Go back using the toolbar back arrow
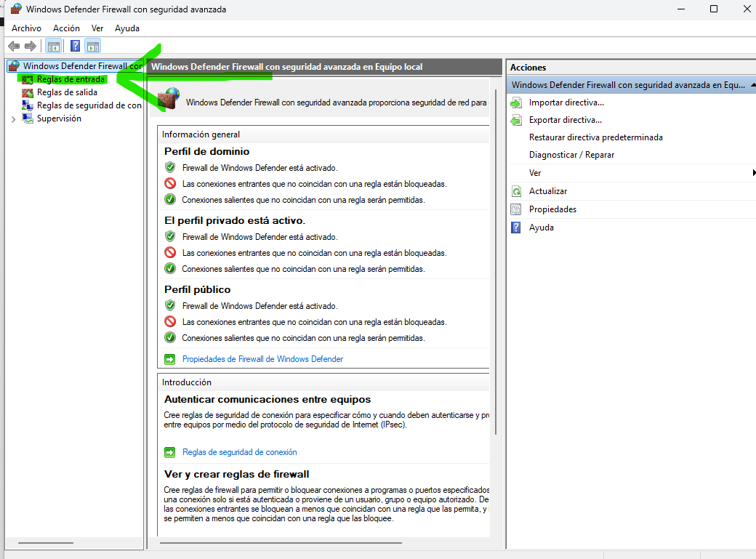 (14, 47)
